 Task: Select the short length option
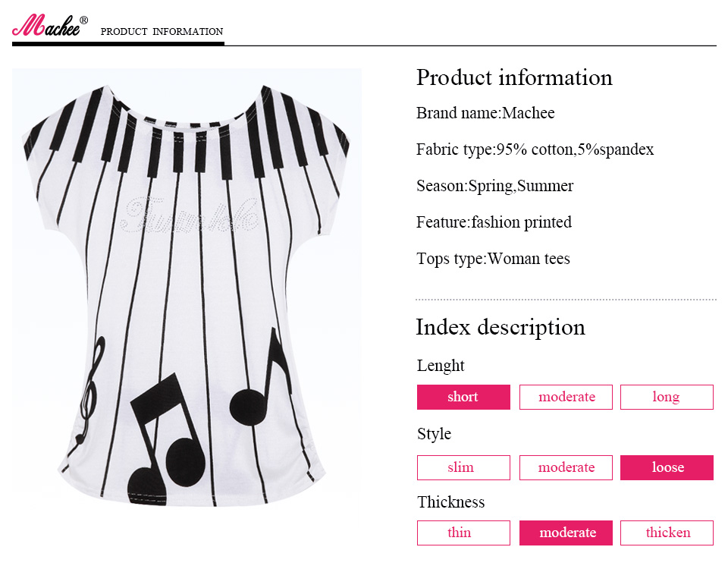[x=463, y=397]
